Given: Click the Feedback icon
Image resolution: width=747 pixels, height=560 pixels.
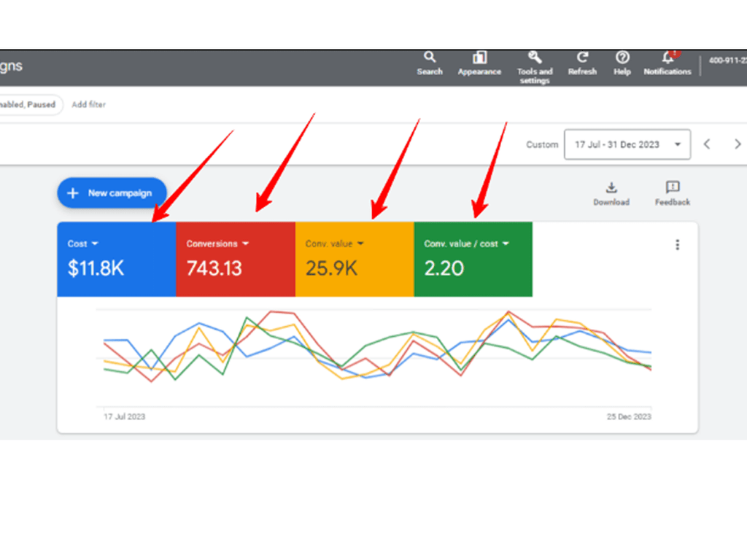Looking at the screenshot, I should 672,188.
